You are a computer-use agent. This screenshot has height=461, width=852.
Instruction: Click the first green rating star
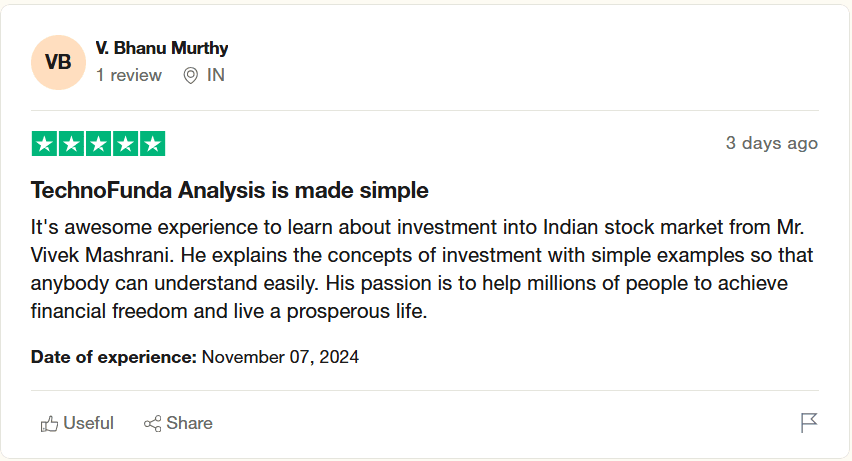point(45,144)
